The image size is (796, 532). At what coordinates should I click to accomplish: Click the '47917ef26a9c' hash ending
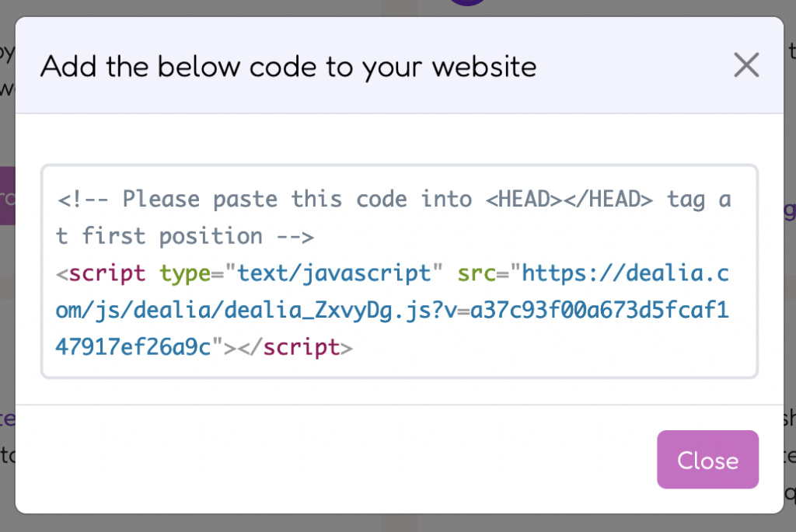[x=133, y=347]
